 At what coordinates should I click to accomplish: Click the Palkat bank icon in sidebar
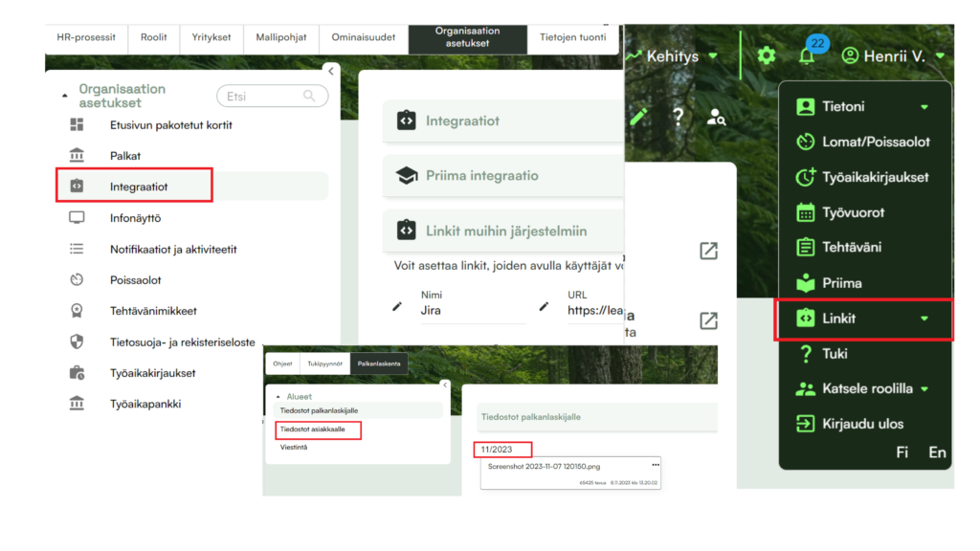[77, 155]
